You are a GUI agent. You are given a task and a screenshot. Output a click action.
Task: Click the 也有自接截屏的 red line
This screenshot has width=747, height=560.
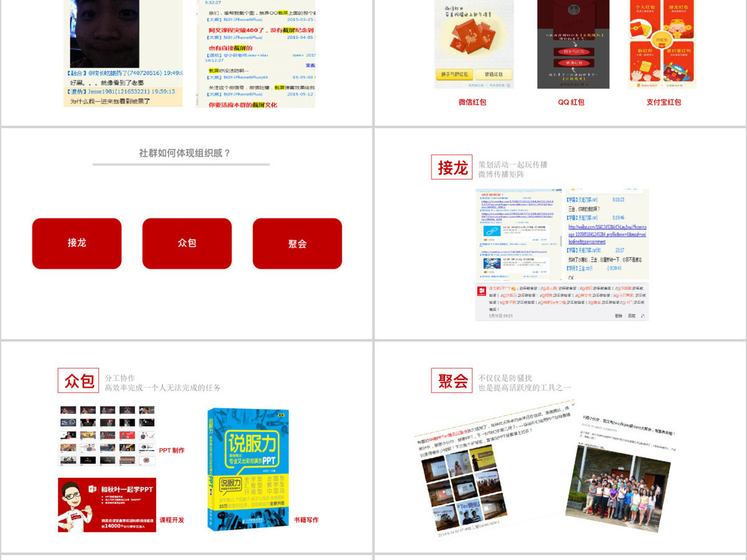pos(230,48)
